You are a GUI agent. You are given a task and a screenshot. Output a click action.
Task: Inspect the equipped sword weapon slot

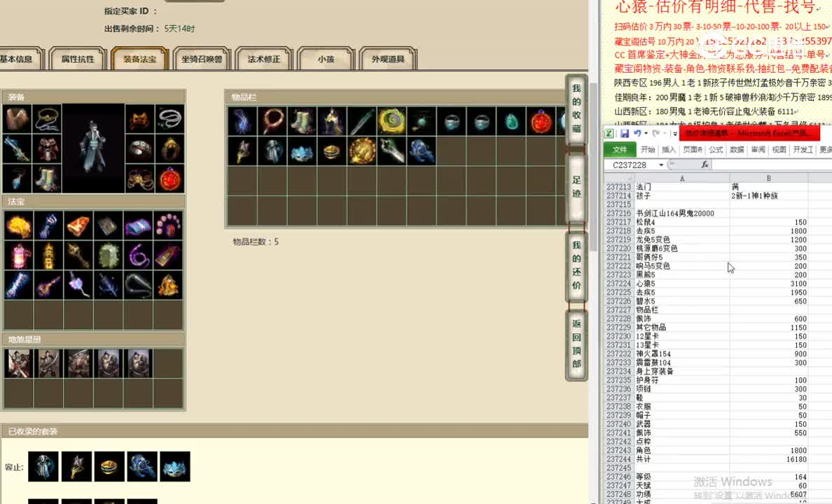click(x=17, y=149)
